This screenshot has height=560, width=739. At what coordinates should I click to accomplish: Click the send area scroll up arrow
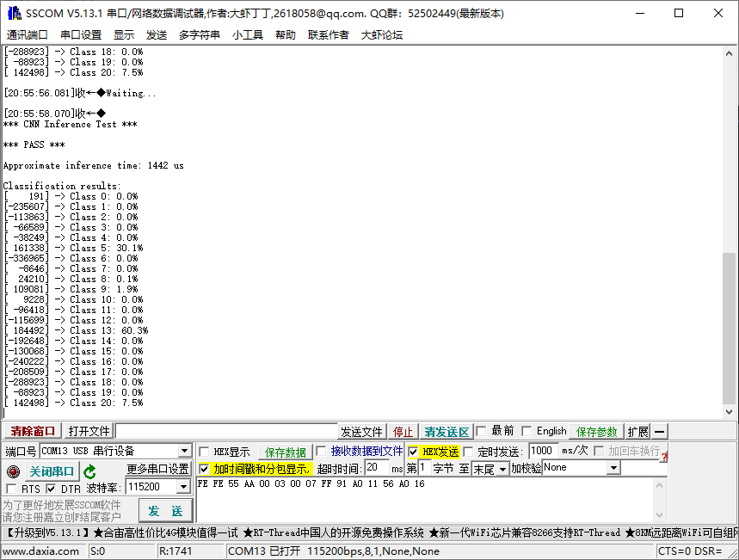point(659,484)
